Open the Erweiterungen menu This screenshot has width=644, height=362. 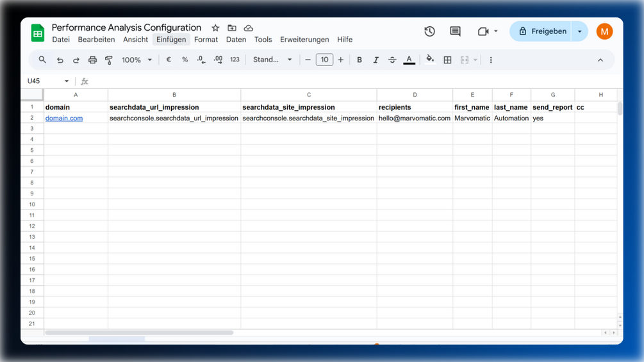tap(304, 39)
